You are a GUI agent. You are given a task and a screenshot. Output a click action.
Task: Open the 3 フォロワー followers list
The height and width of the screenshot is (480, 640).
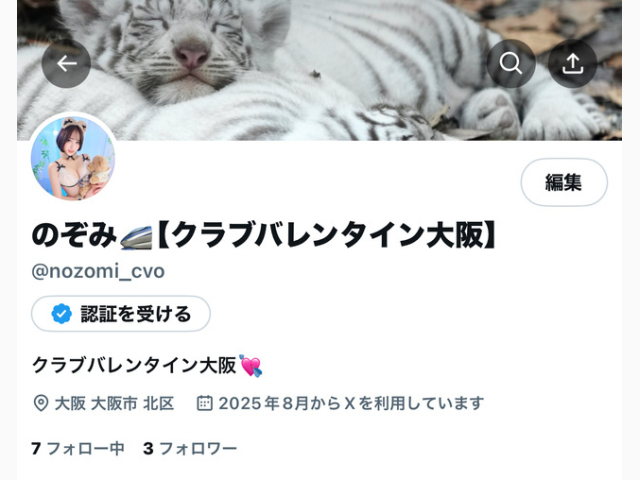[x=190, y=449]
